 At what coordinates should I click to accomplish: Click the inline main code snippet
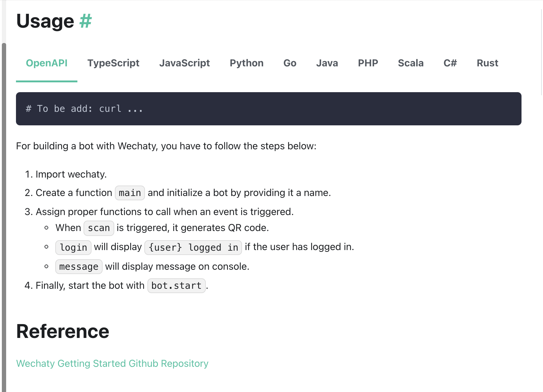[130, 193]
